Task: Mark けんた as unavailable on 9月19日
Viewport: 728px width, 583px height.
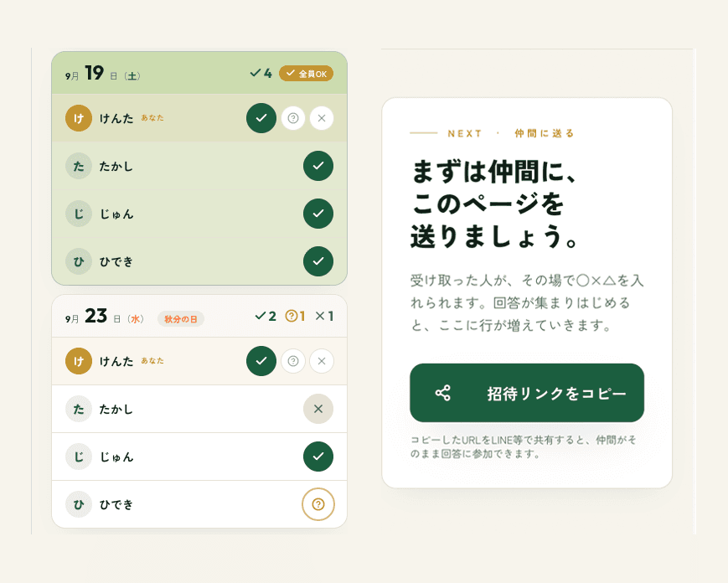Action: [x=322, y=118]
